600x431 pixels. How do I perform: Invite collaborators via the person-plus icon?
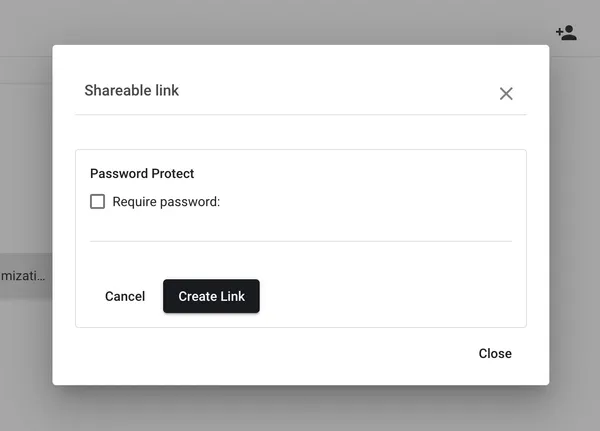566,33
